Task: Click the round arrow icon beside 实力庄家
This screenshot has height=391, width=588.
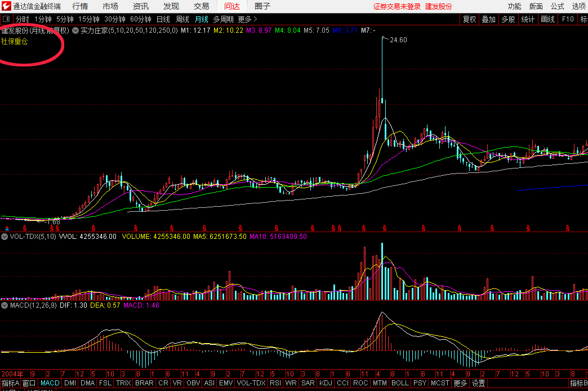Action: coord(75,30)
